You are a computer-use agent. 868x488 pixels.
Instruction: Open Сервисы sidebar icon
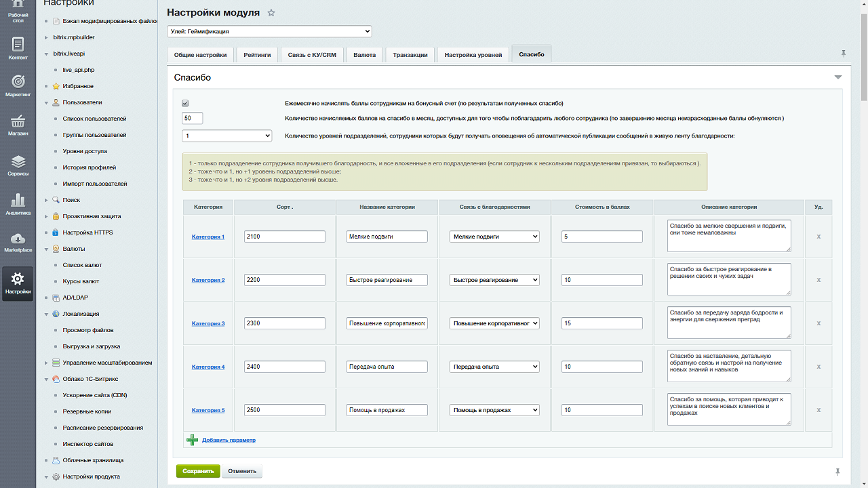coord(18,165)
